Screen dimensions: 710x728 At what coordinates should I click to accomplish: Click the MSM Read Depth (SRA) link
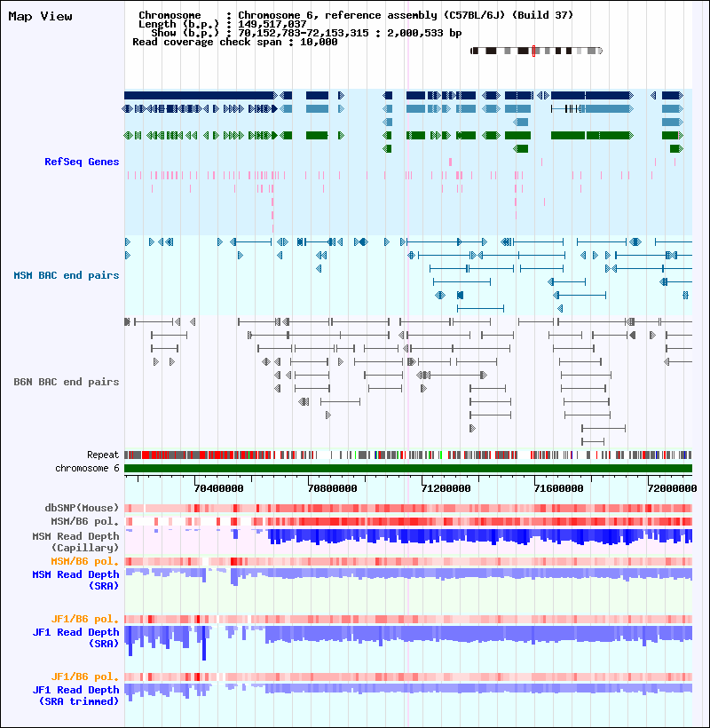tap(75, 580)
